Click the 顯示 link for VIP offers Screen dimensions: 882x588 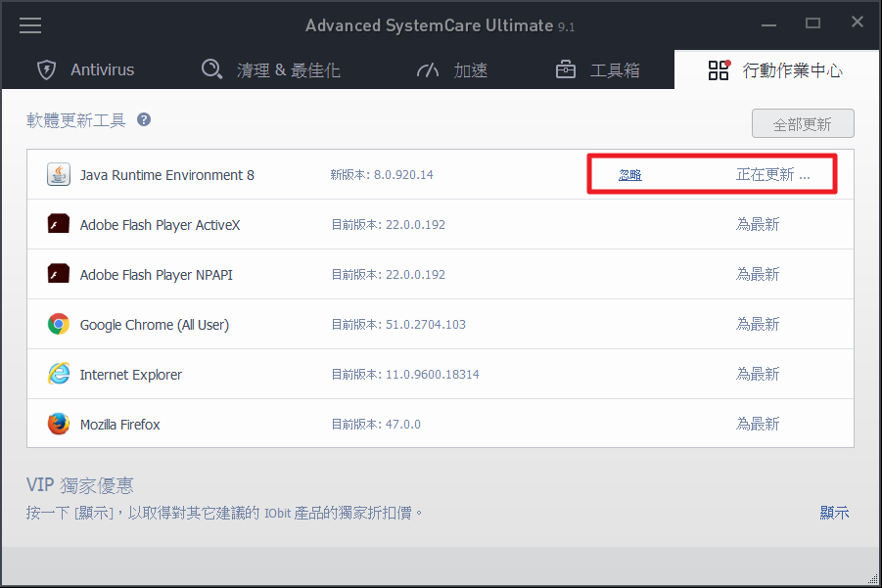point(834,513)
